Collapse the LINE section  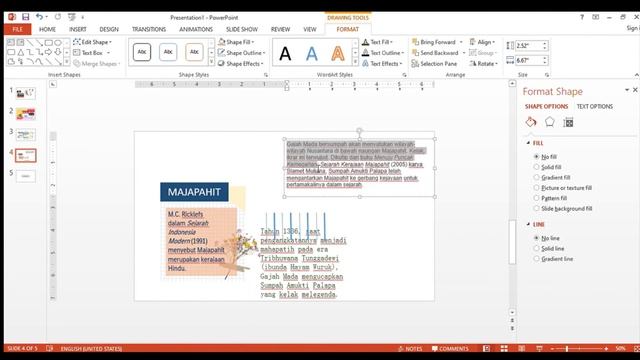click(528, 224)
